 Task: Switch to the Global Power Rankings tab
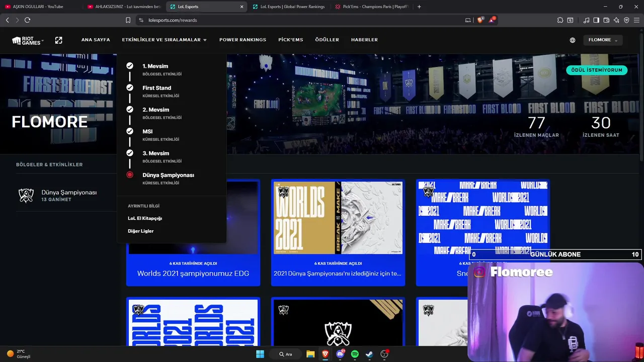[288, 7]
